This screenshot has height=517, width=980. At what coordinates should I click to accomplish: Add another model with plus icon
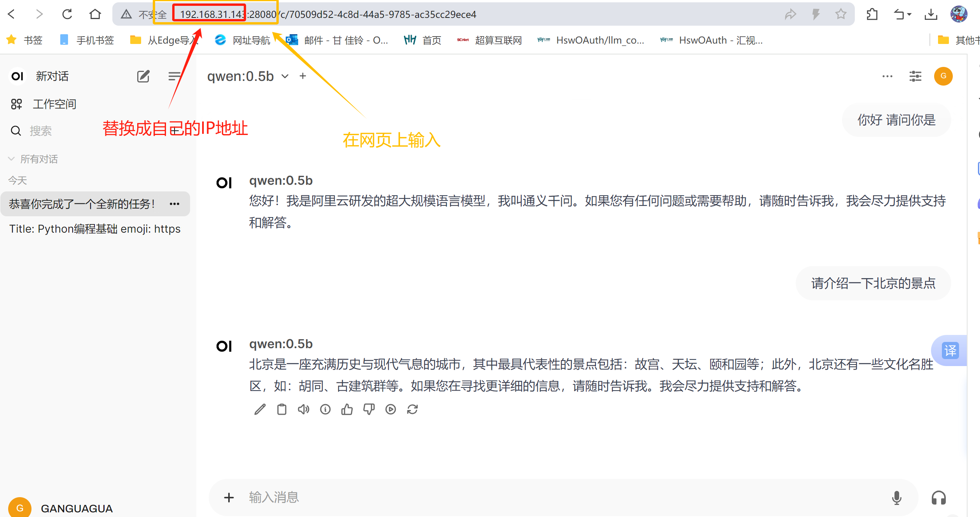[303, 76]
